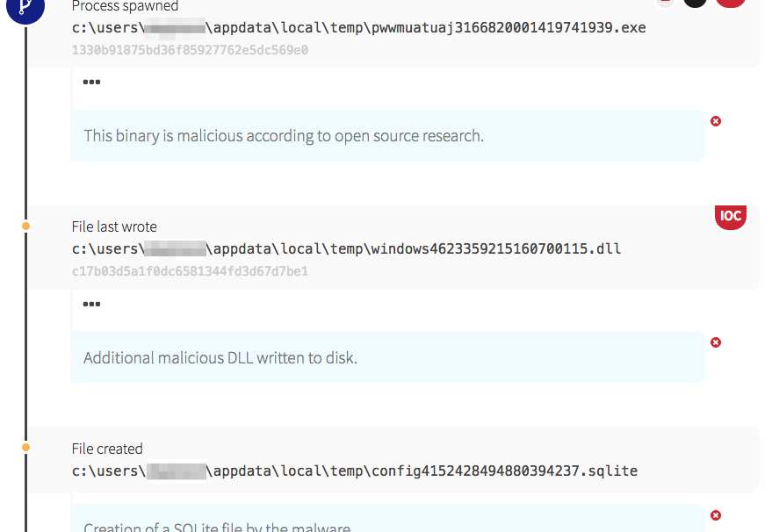
Task: Click the windows4623359215160700115.dll file path
Action: point(346,249)
